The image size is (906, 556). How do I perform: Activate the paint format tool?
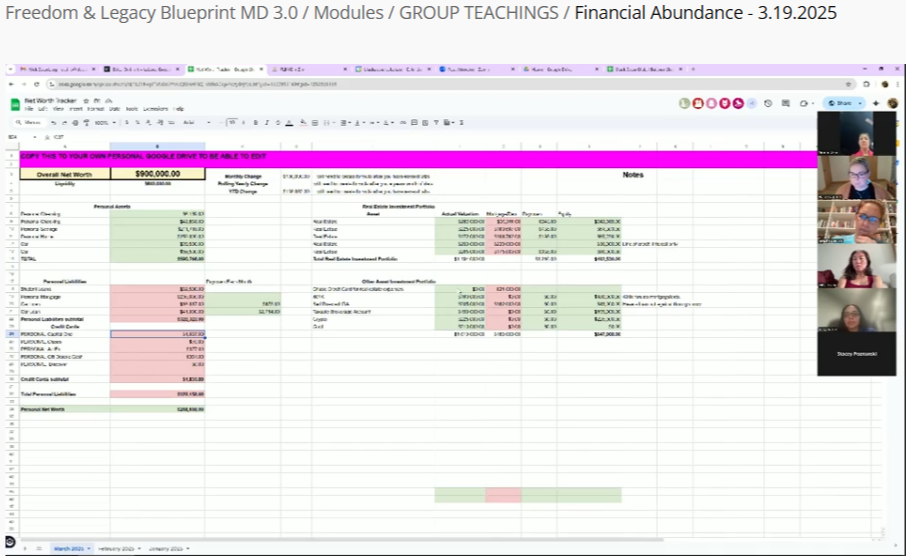click(x=87, y=123)
